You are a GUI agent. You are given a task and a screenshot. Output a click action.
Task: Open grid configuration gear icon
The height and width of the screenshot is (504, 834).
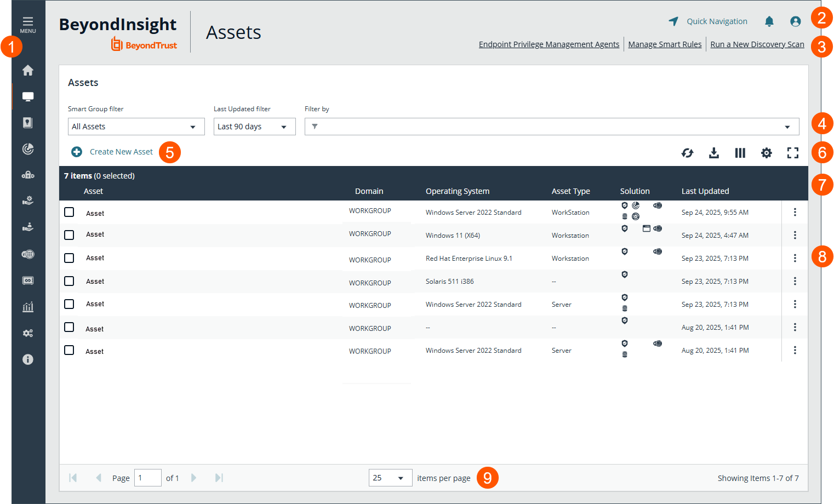767,153
